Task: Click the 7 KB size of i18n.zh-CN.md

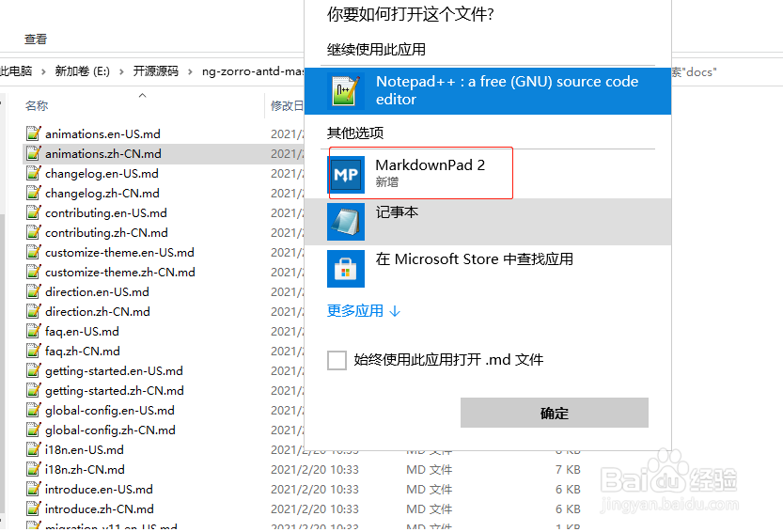Action: (x=568, y=470)
